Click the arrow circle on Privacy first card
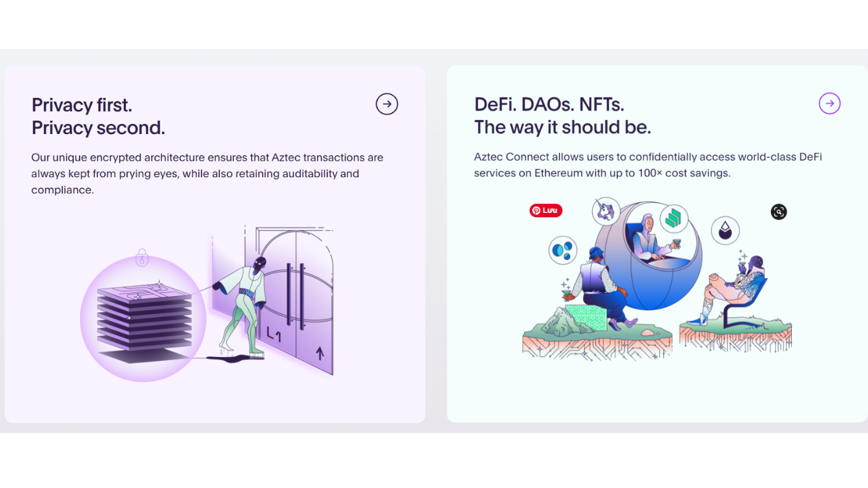 point(387,104)
